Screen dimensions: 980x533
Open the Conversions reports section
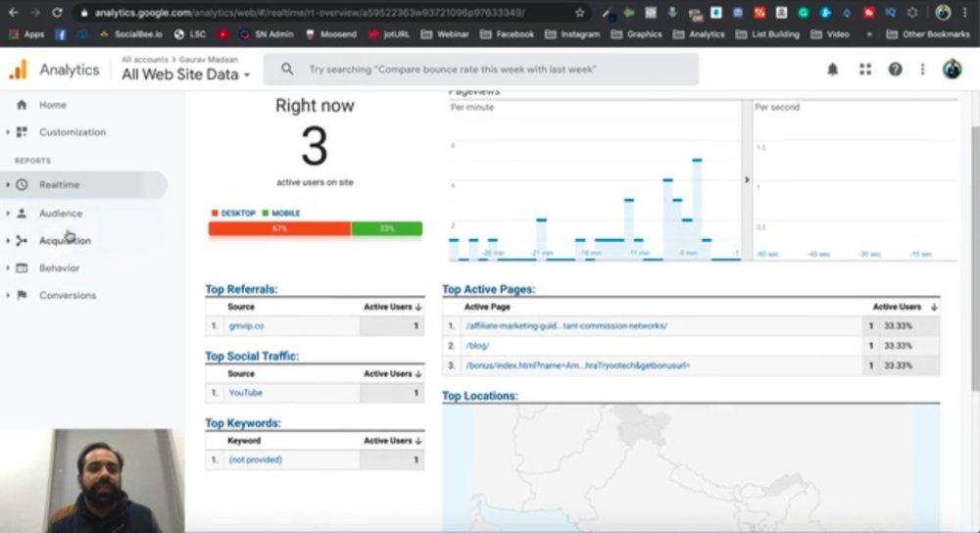click(68, 296)
